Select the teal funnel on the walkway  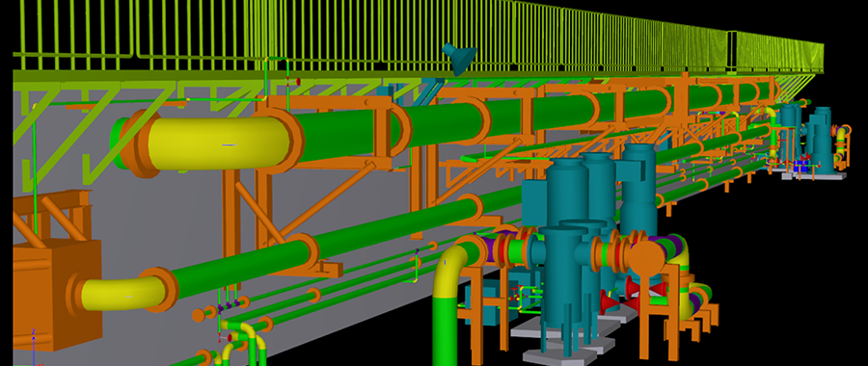[x=459, y=59]
